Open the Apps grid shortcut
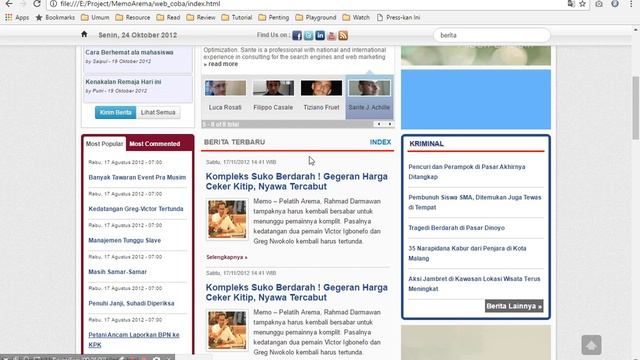640x360 pixels. pyautogui.click(x=17, y=18)
